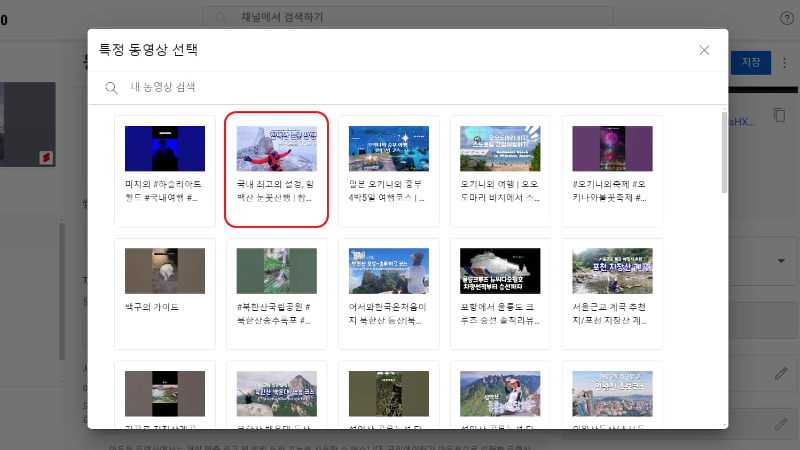Click the '특정 동영상 선택' dialog title text

click(x=148, y=49)
